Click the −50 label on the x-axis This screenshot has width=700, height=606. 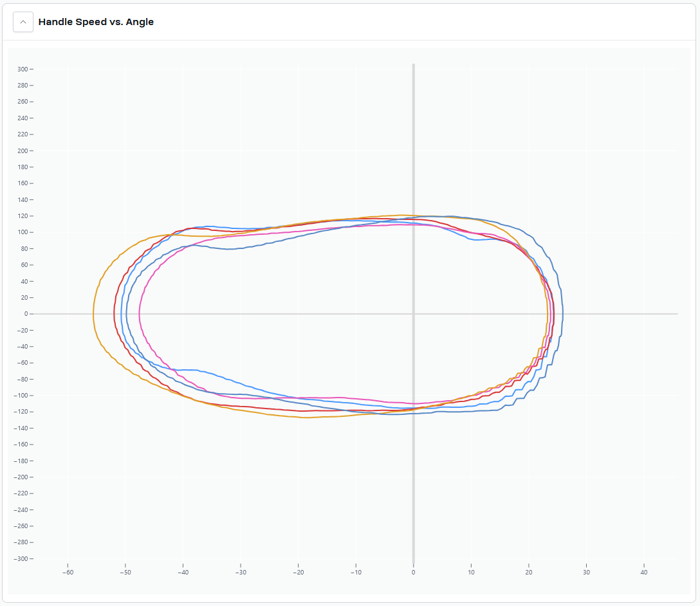(125, 573)
